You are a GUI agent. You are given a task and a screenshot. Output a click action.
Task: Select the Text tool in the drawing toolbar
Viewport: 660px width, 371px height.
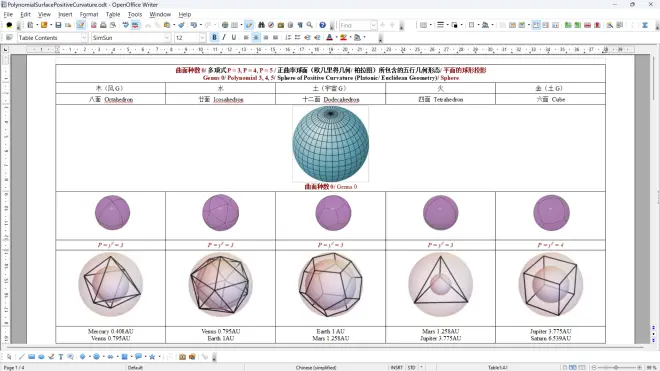coord(61,357)
